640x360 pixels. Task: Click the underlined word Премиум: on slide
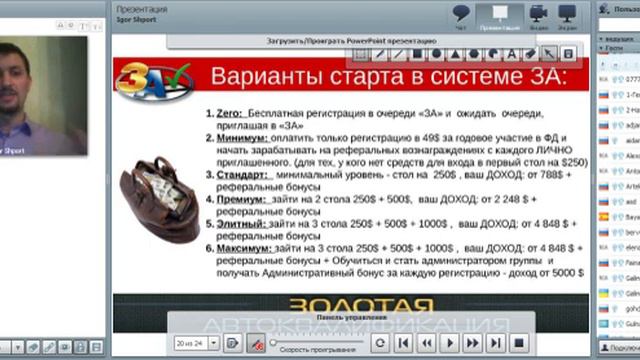point(241,199)
